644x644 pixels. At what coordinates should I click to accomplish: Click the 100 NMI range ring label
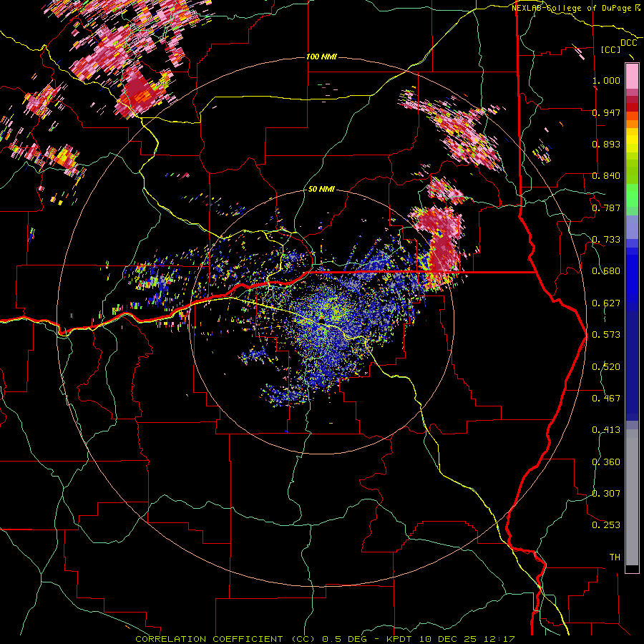321,57
